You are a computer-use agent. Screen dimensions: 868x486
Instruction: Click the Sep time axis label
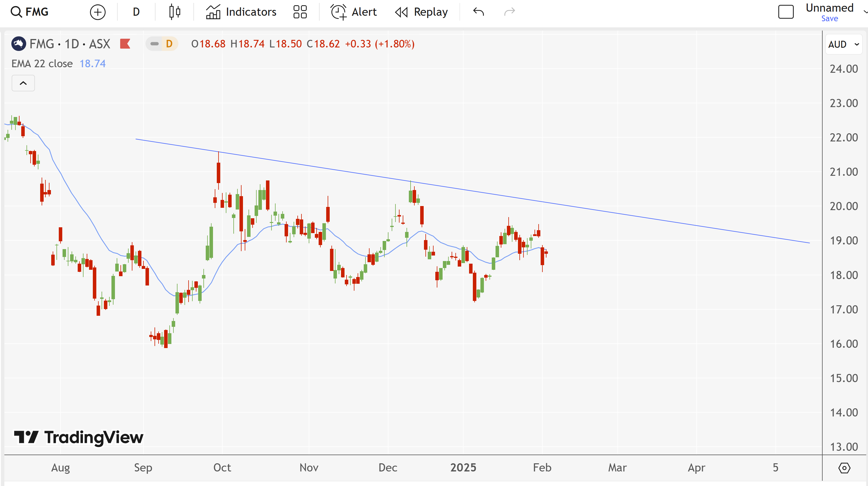coord(143,468)
